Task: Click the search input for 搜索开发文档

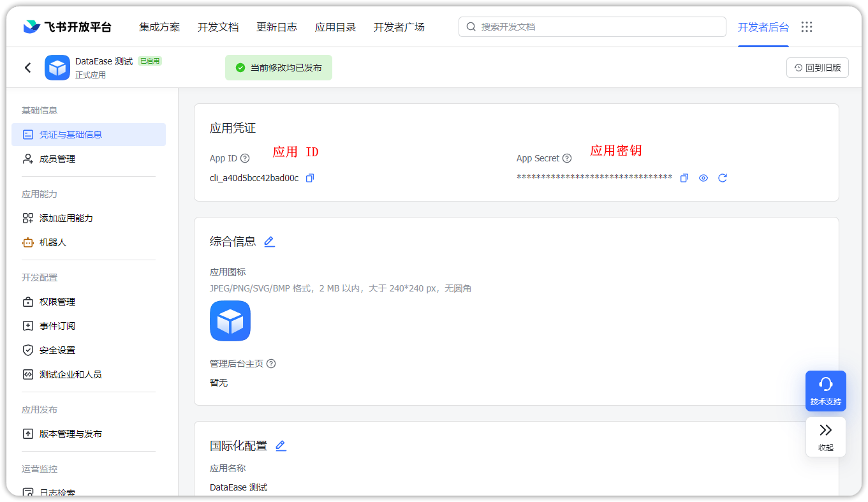Action: pos(592,27)
